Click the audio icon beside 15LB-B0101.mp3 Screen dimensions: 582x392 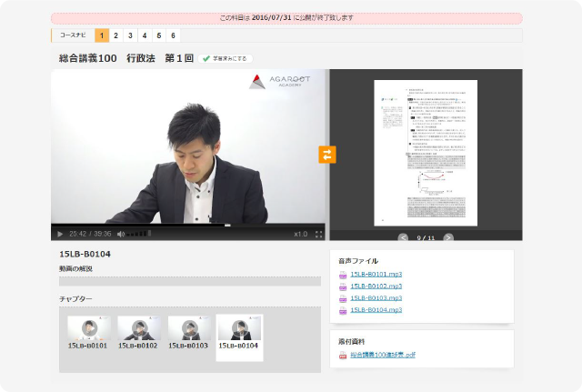tap(343, 274)
